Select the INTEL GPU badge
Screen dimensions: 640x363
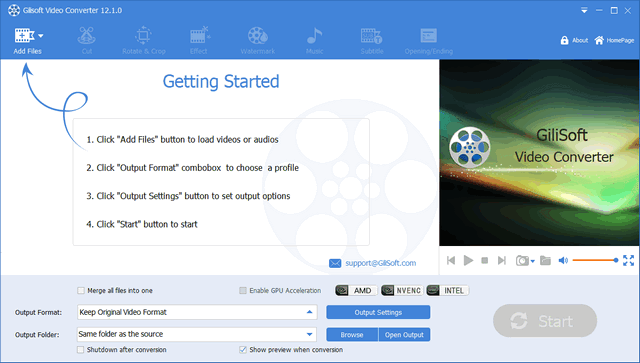448,290
